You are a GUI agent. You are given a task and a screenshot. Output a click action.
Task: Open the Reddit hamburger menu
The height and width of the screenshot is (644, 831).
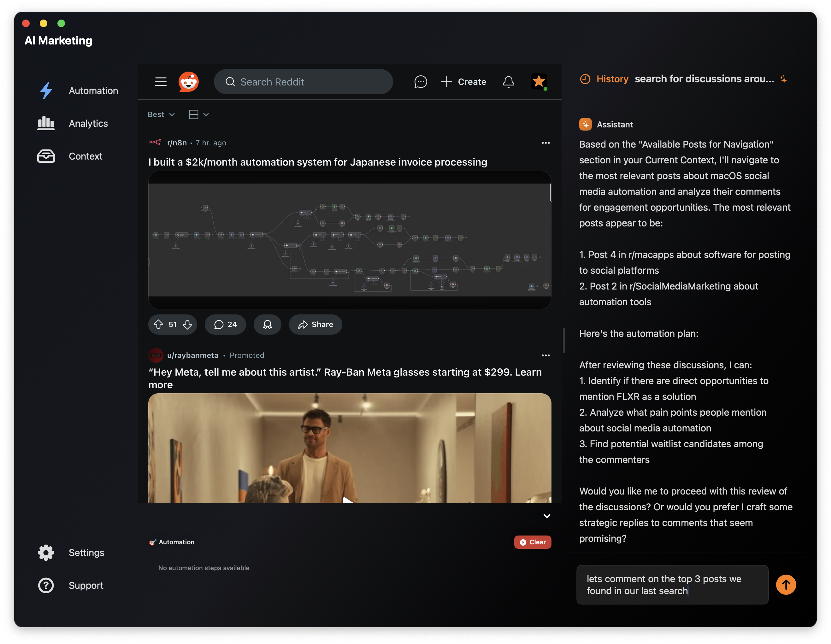[161, 82]
